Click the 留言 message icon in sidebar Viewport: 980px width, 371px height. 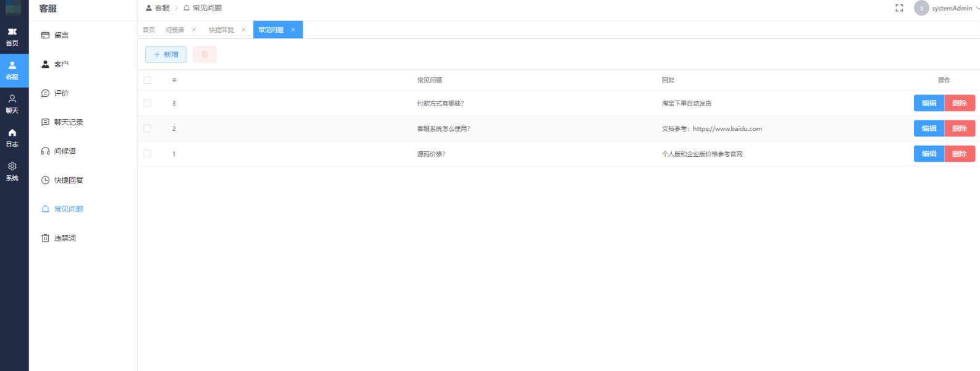click(45, 35)
